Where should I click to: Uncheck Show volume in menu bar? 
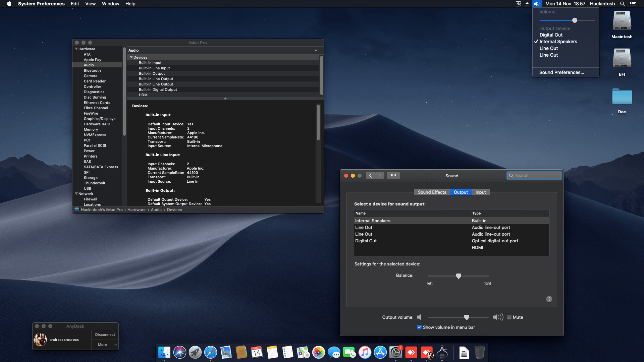(x=419, y=327)
